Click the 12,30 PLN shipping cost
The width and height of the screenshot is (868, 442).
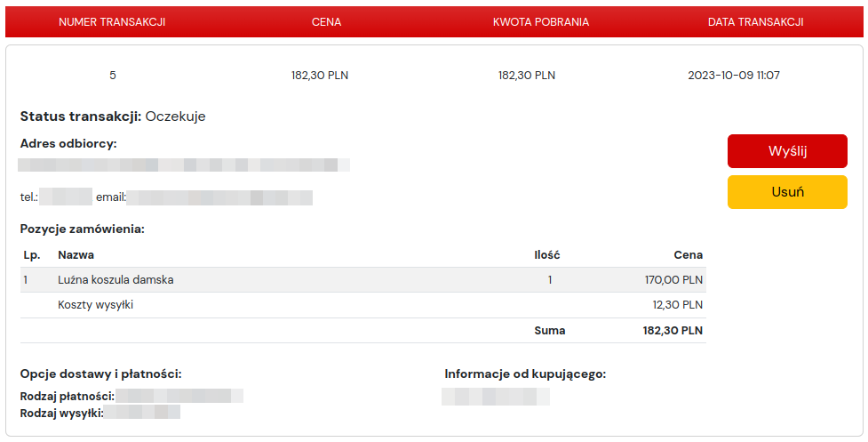point(677,305)
